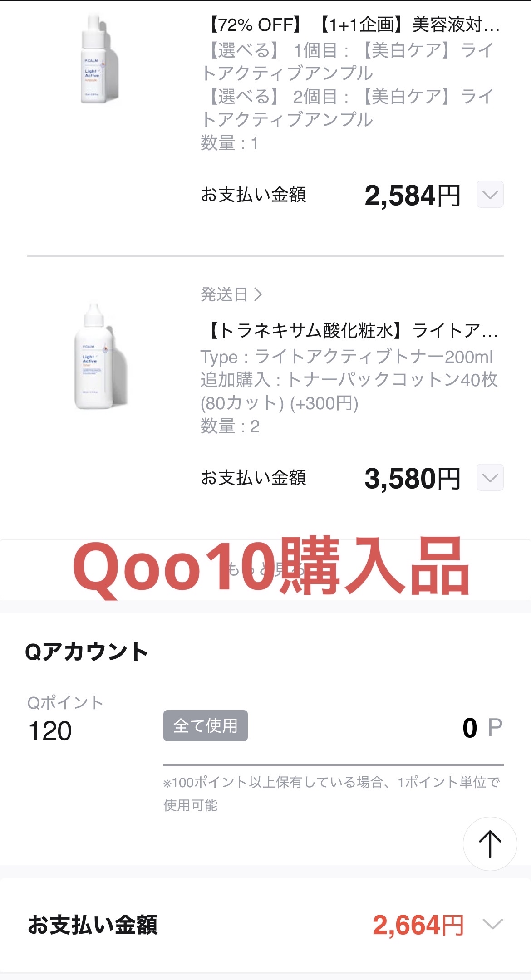Expand the chevron beside 2,584円
Viewport: 531px width, 980px height.
click(490, 195)
